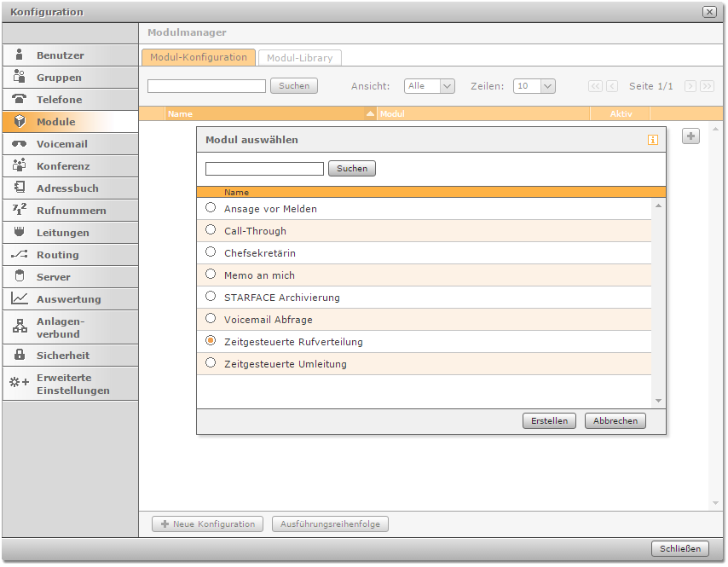728x567 pixels.
Task: Click Abbrechen to cancel the dialog
Action: [615, 421]
